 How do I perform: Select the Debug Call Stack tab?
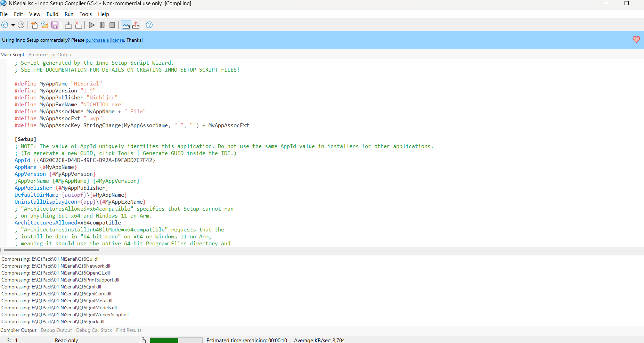pyautogui.click(x=94, y=330)
